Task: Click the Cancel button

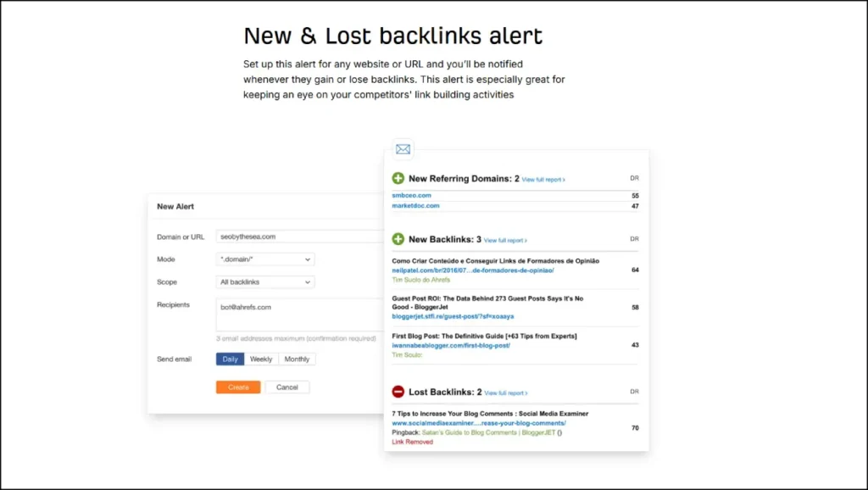Action: point(287,387)
